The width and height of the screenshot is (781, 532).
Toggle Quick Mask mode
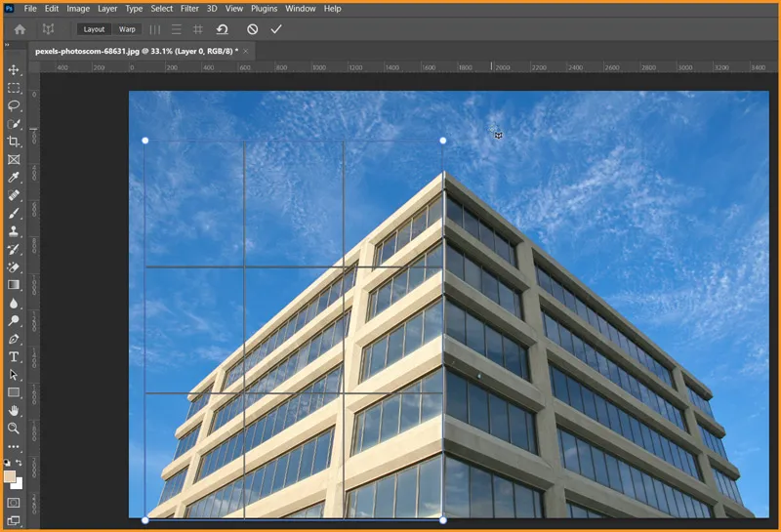tap(14, 502)
